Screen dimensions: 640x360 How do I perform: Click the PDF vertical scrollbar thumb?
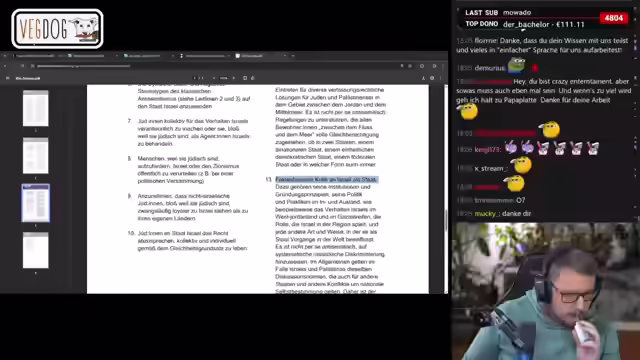(x=446, y=220)
